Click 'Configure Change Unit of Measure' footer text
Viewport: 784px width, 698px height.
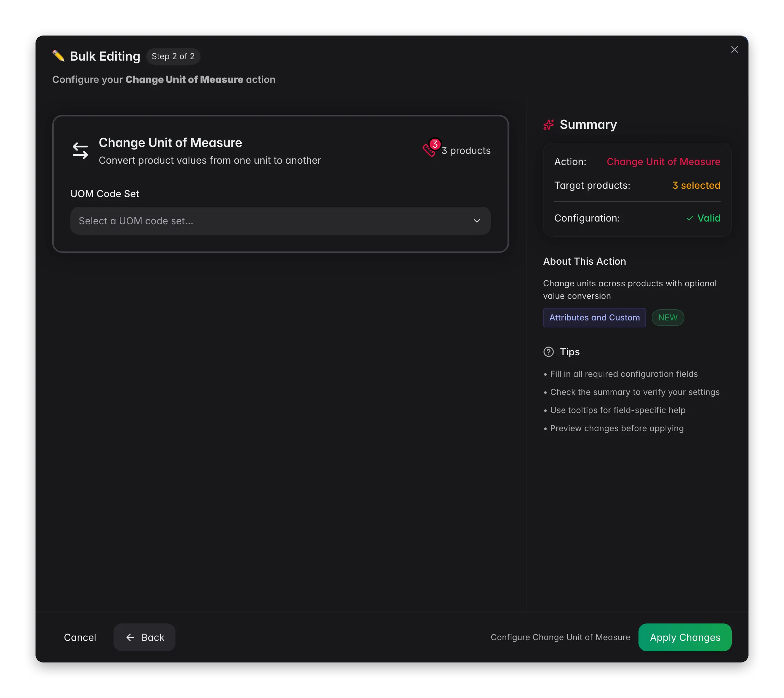click(x=560, y=637)
